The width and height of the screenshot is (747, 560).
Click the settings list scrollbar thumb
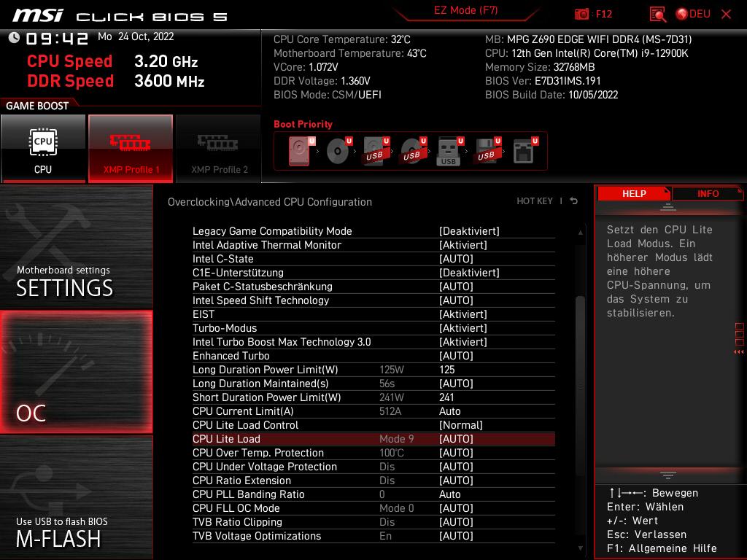pos(580,386)
